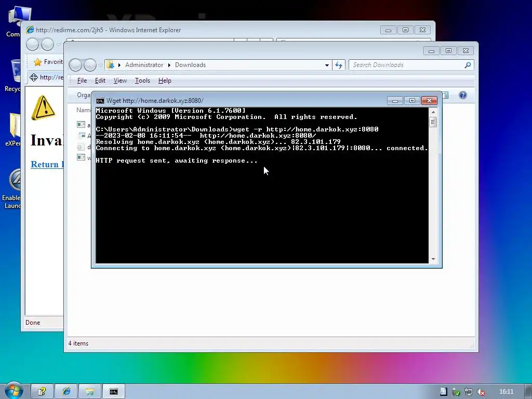This screenshot has width=532, height=399.
Task: Open recent pages dropdown next to Explorer Forward
Action: (x=100, y=65)
